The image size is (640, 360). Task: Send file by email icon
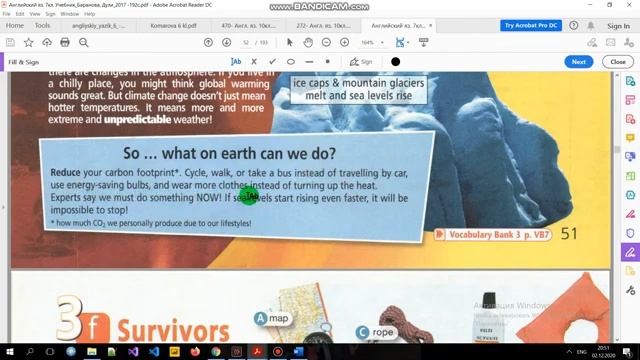611,42
